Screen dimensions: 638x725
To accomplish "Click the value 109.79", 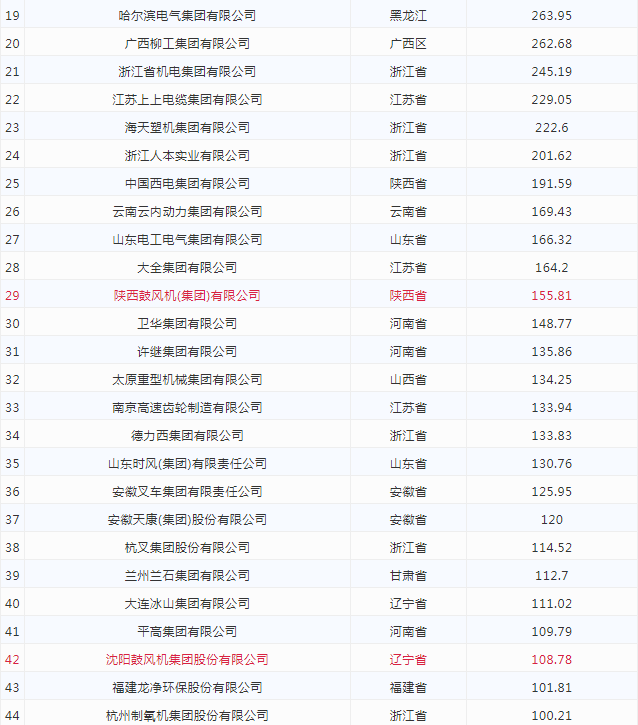I will pyautogui.click(x=552, y=631).
